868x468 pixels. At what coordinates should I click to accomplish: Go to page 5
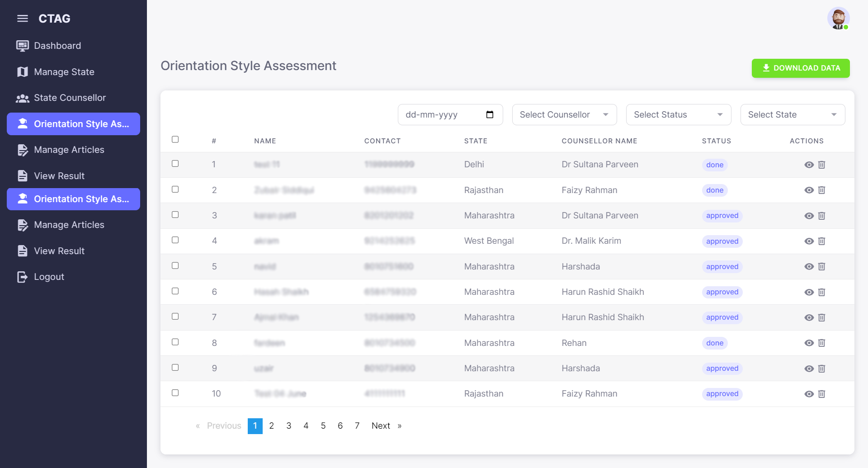[x=323, y=426]
